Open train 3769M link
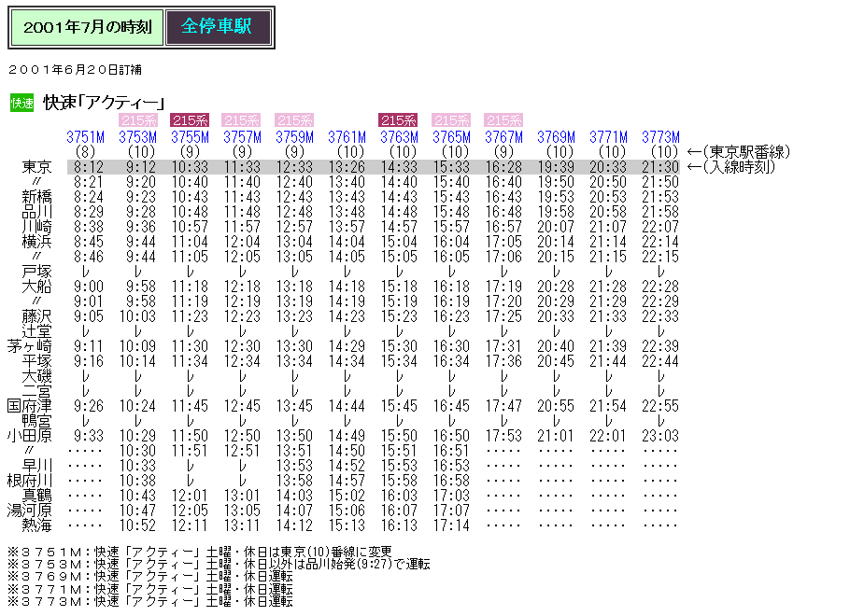 tap(556, 137)
